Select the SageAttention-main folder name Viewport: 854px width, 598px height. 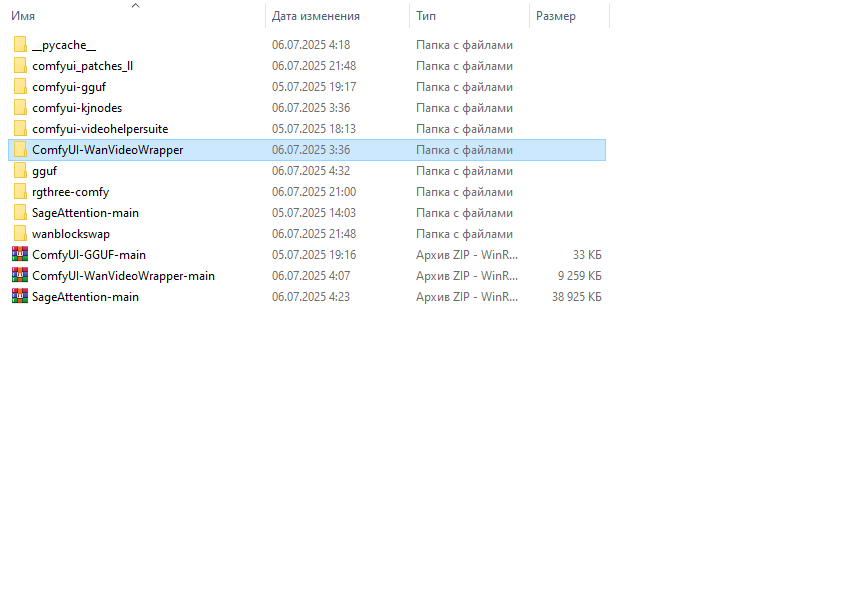[85, 213]
